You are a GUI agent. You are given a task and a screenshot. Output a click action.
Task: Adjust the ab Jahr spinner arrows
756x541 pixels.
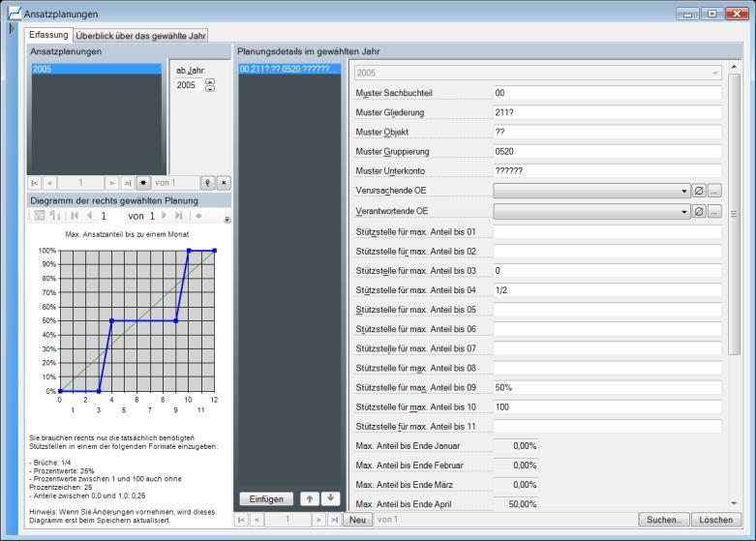click(210, 85)
